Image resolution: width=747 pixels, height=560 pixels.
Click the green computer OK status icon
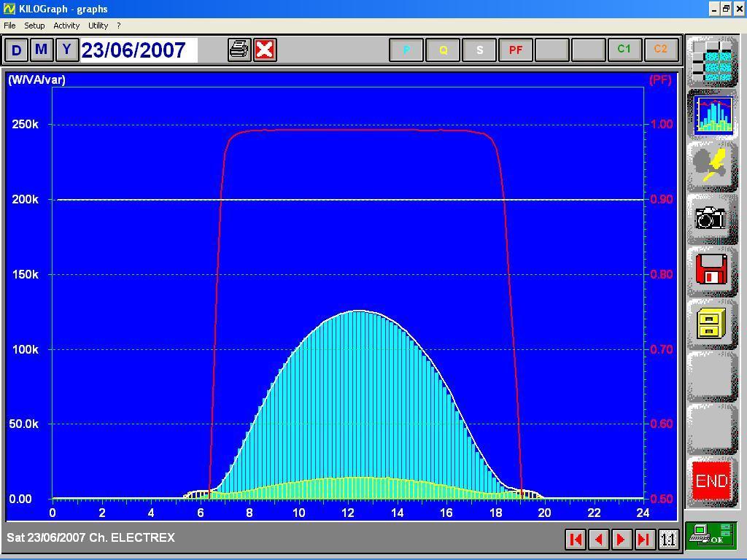point(712,535)
